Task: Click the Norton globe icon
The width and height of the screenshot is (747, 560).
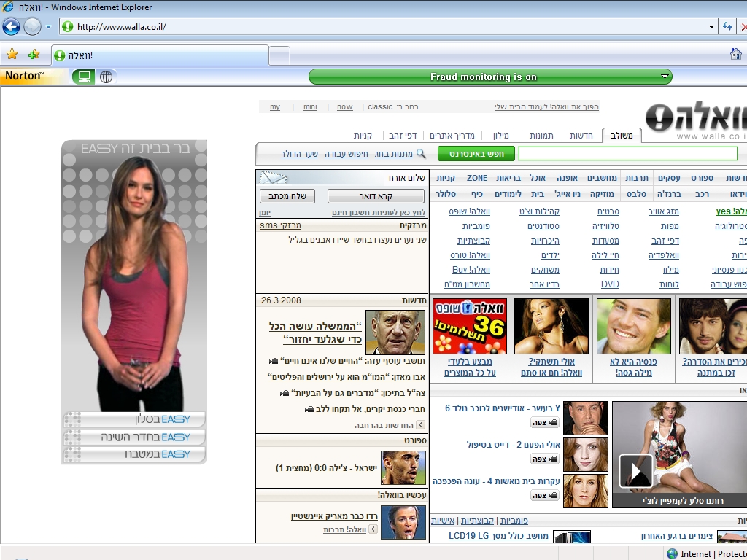Action: pos(107,77)
